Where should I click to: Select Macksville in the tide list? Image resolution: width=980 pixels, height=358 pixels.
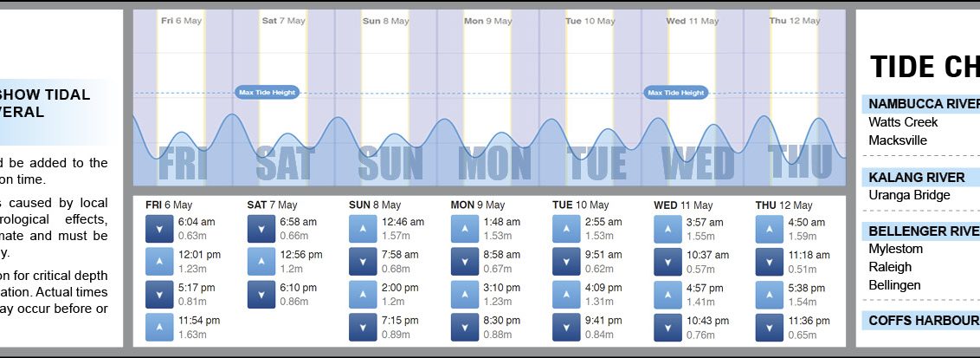point(898,140)
